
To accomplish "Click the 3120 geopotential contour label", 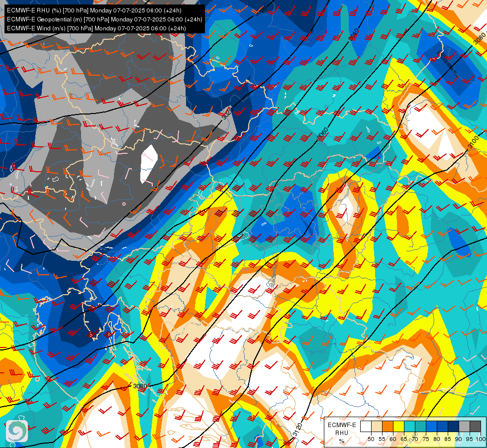I will [297, 430].
